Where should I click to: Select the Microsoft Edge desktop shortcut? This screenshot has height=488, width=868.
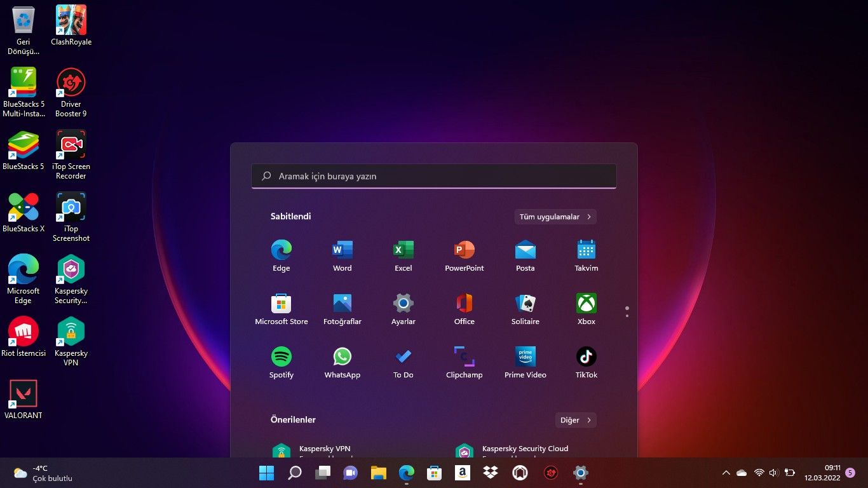(24, 280)
